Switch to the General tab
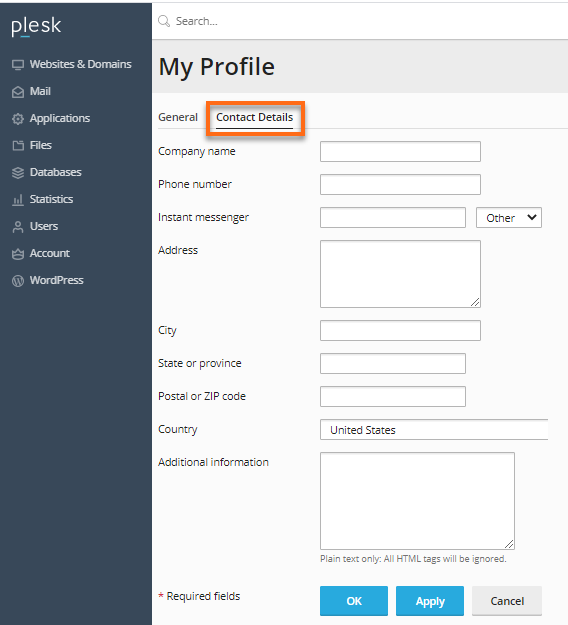 pos(178,117)
